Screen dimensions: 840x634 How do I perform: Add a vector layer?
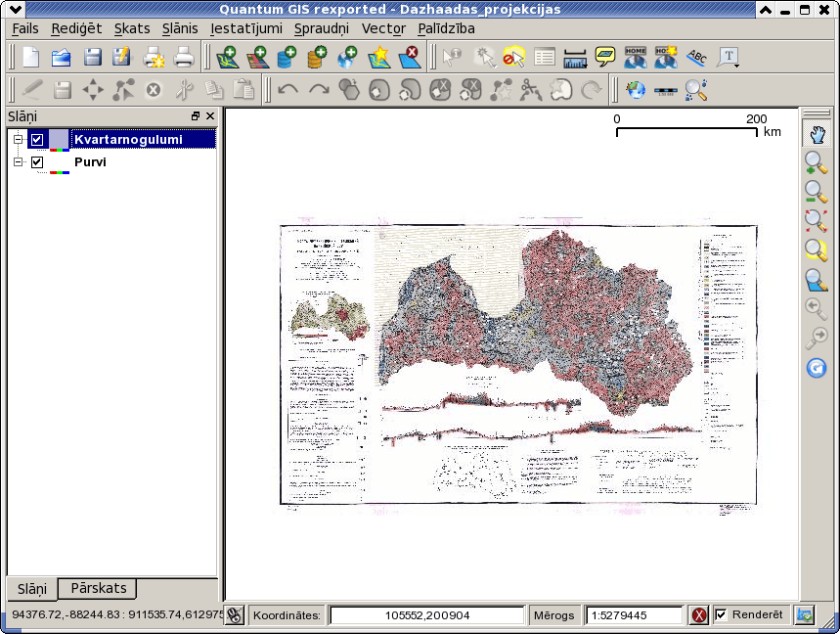[x=228, y=57]
